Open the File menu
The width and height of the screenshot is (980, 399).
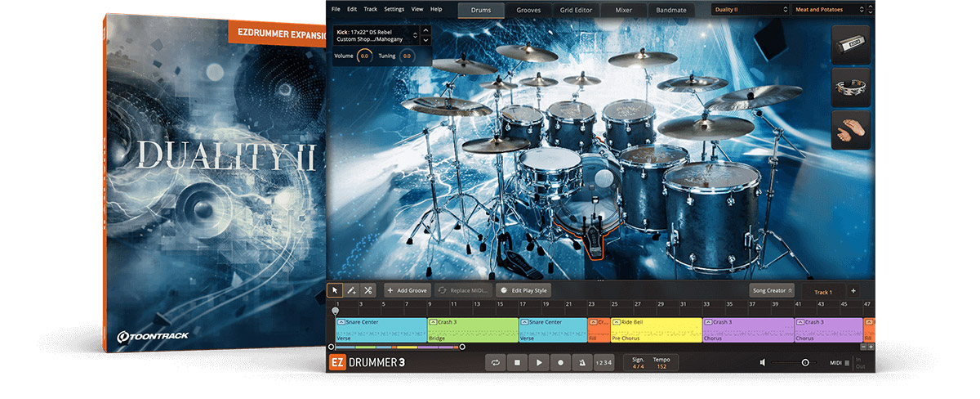(336, 9)
